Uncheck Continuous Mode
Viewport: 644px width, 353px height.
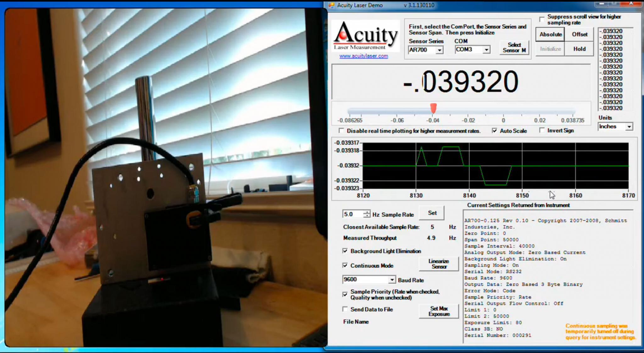(345, 265)
